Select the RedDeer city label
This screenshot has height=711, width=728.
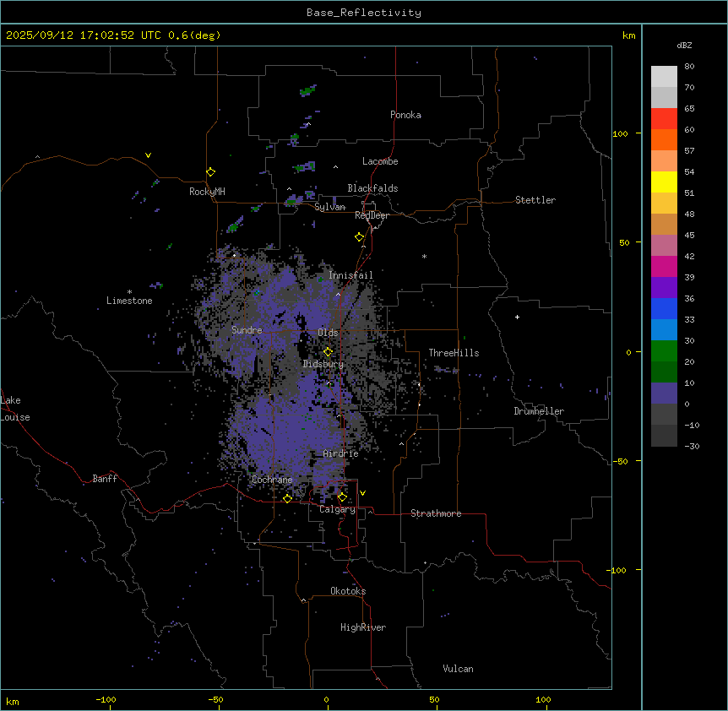[372, 215]
